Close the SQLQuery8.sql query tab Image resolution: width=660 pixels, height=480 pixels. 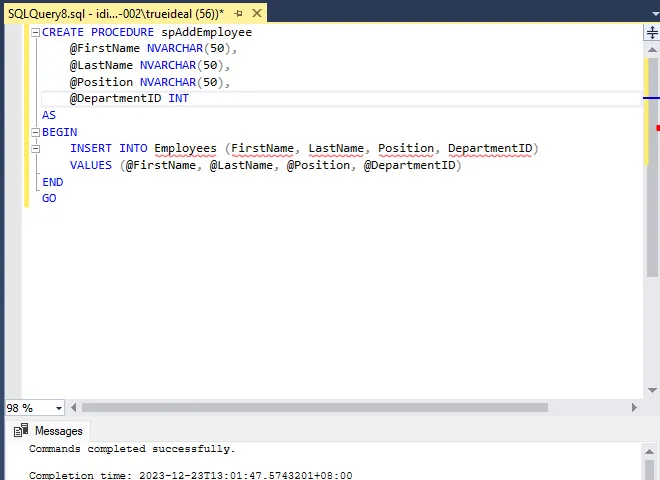(x=256, y=12)
